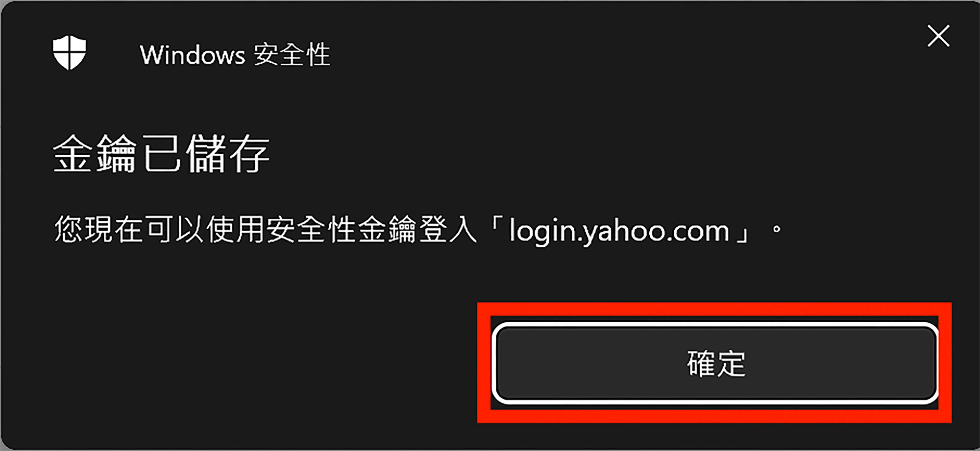Click the "金鑰已儲存" heading
The height and width of the screenshot is (451, 980).
click(x=161, y=154)
